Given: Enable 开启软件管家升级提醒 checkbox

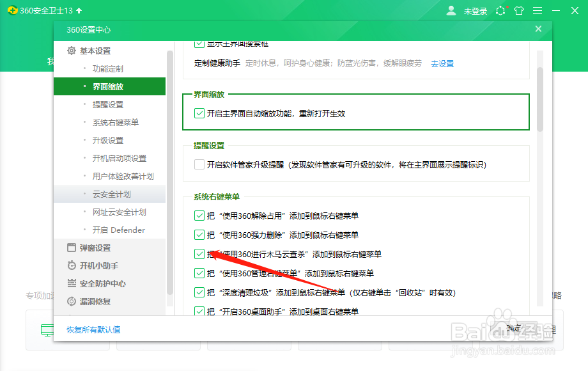Looking at the screenshot, I should (x=199, y=164).
